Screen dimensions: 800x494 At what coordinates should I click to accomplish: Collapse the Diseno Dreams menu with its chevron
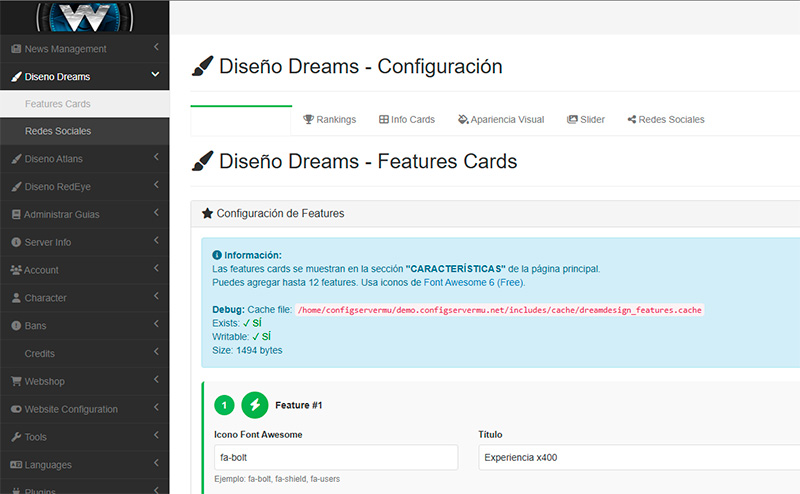click(x=155, y=75)
